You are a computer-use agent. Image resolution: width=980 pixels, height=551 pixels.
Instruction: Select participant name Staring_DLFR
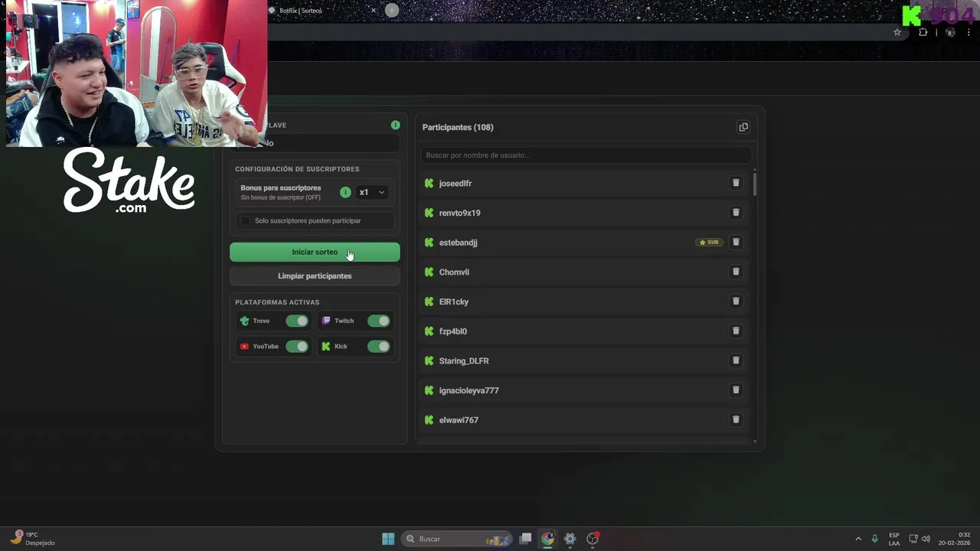(464, 361)
